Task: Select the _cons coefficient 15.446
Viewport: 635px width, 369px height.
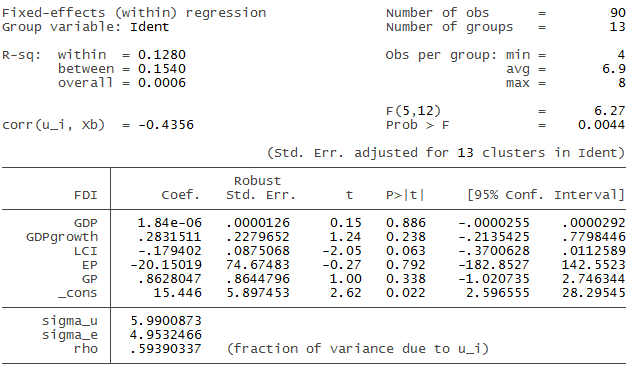Action: click(x=177, y=293)
